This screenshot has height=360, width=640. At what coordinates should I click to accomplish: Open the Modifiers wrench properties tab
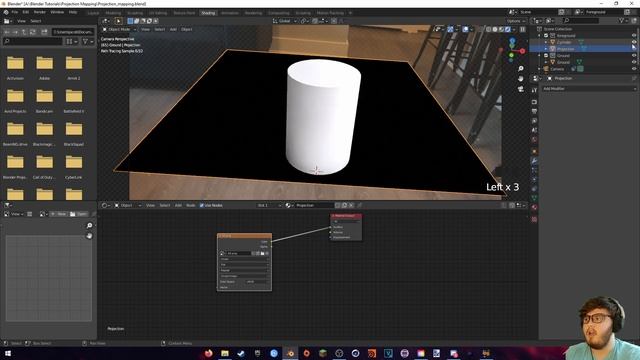click(x=534, y=161)
